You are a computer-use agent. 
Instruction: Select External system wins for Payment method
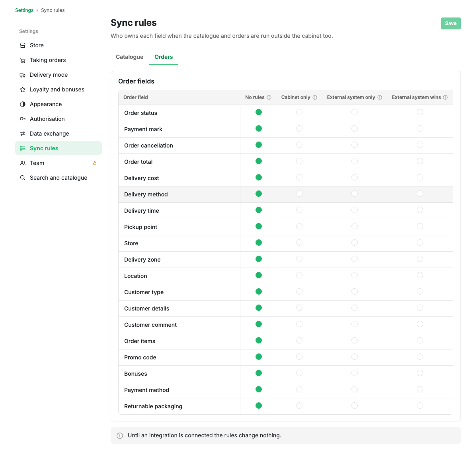coord(420,390)
